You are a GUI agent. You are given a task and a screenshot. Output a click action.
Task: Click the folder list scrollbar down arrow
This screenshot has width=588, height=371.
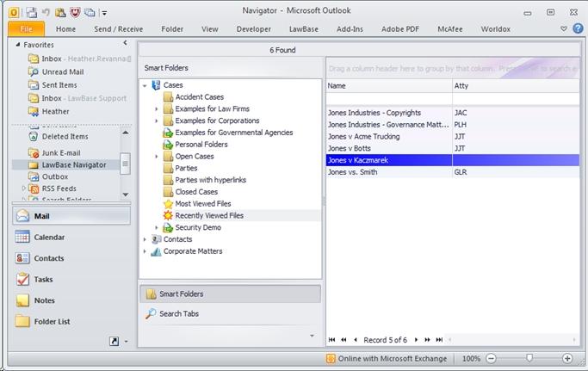pos(125,195)
